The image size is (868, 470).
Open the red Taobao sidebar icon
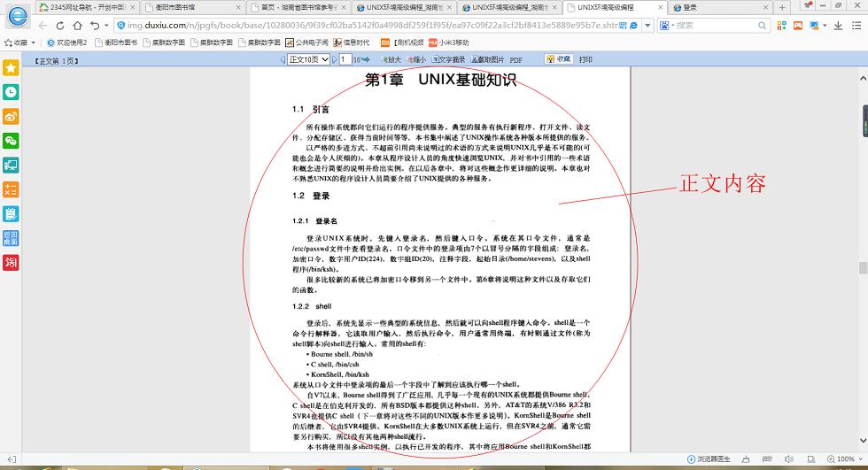click(x=11, y=263)
